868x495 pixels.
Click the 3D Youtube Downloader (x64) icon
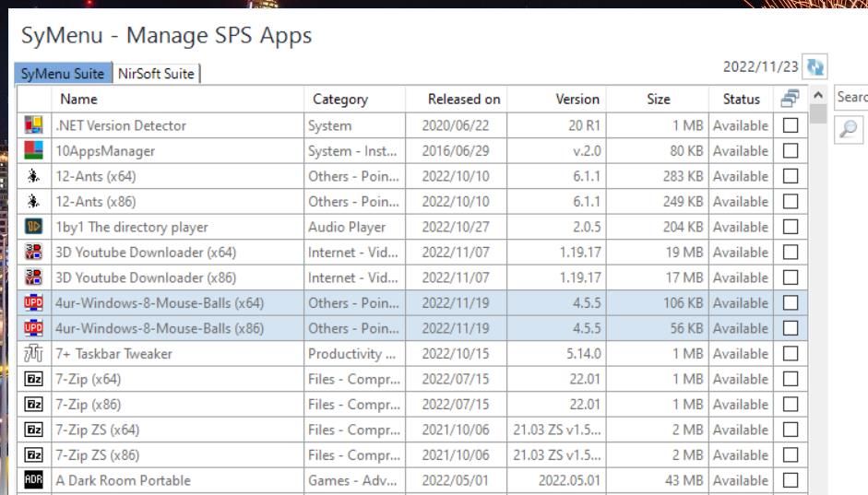34,253
